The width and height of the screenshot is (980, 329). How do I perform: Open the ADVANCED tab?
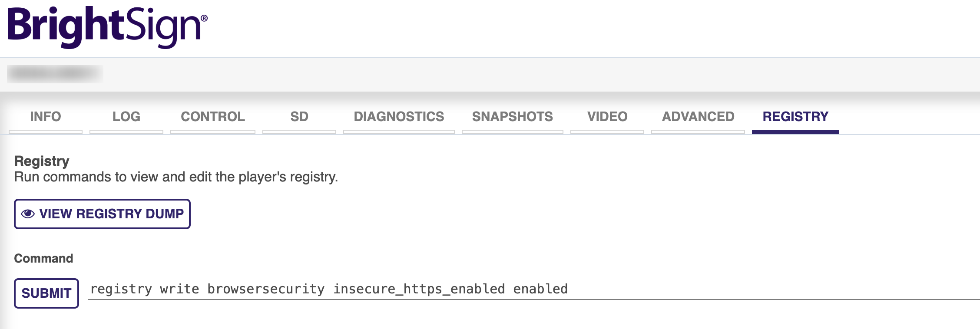[698, 117]
